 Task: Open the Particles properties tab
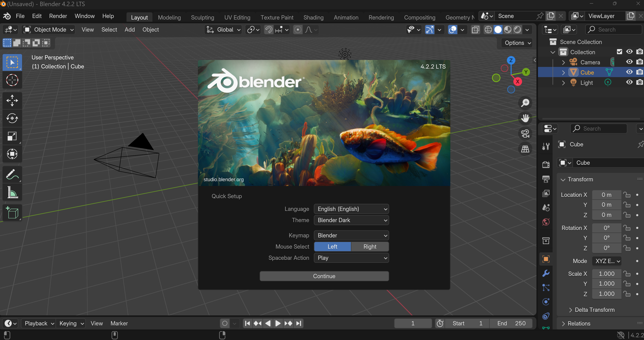coord(546,288)
